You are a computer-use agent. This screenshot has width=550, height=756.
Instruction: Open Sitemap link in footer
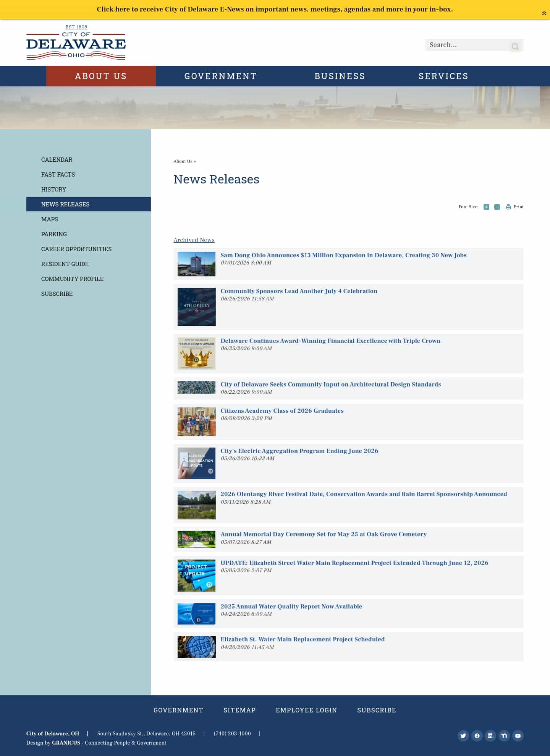click(x=239, y=710)
